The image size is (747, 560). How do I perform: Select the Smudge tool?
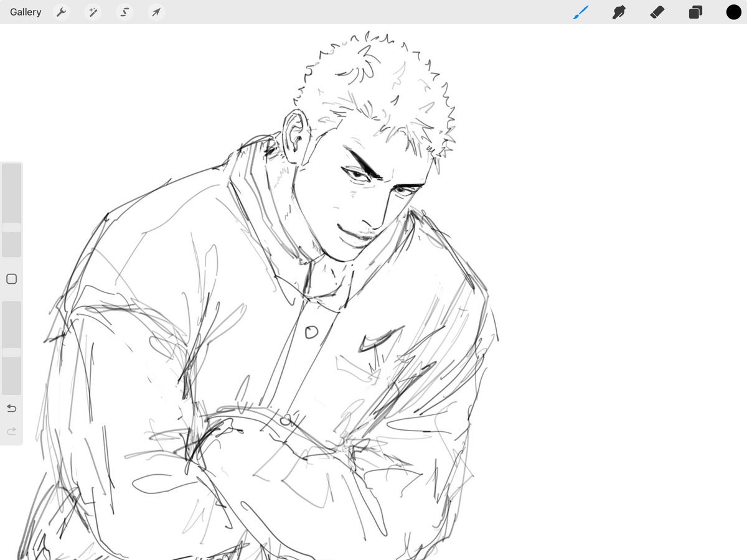[x=619, y=12]
